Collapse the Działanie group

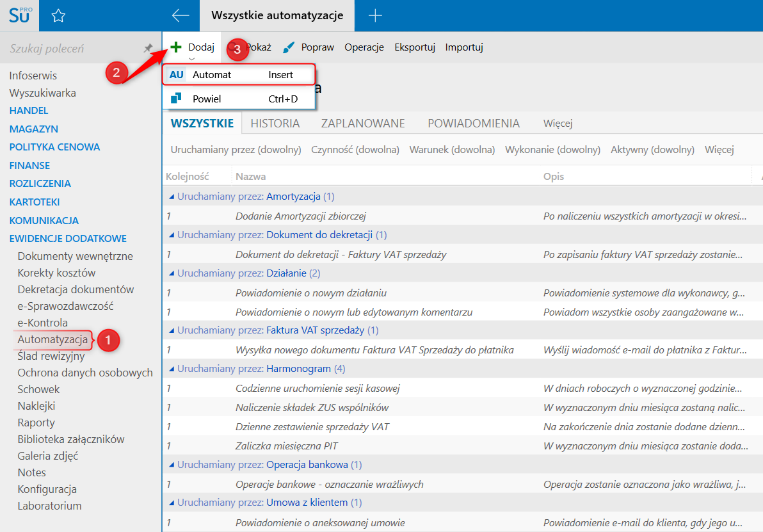point(171,273)
